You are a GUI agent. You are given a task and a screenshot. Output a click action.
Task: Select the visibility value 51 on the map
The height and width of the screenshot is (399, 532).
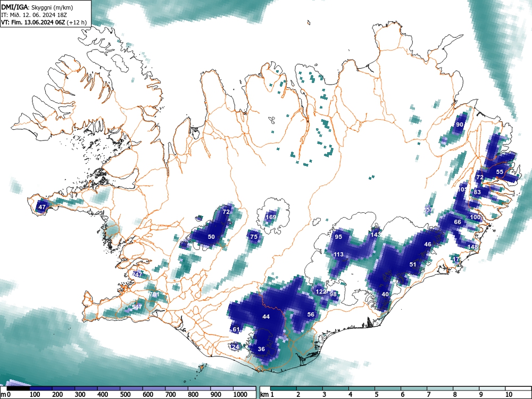click(413, 264)
